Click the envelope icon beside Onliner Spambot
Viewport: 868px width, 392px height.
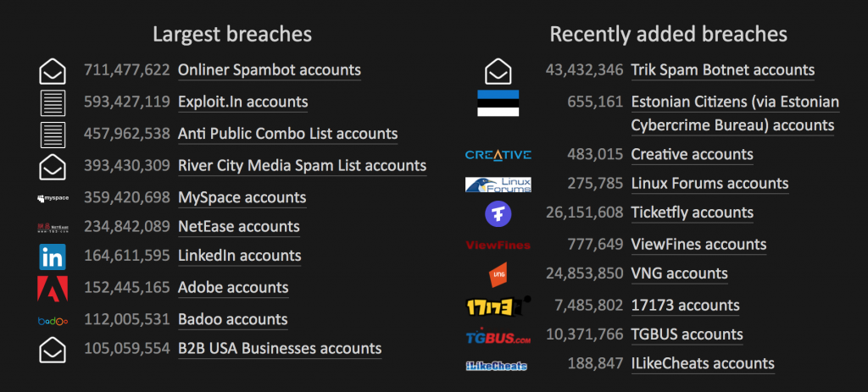click(53, 71)
